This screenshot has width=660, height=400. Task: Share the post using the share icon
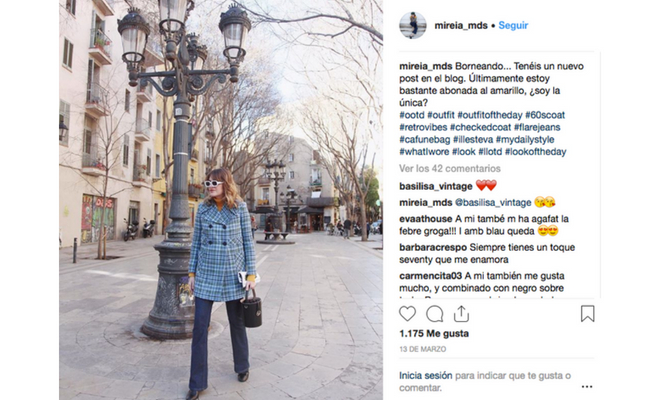(461, 314)
